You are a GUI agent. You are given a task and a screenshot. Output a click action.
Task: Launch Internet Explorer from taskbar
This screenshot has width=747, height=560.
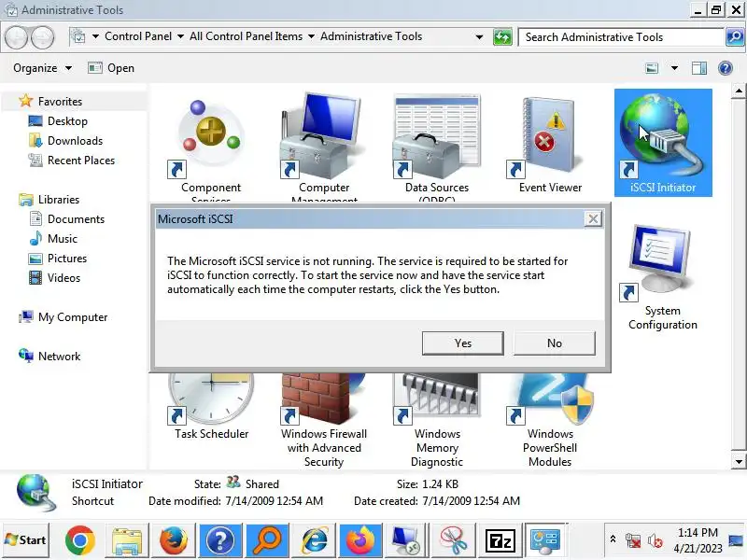click(314, 540)
